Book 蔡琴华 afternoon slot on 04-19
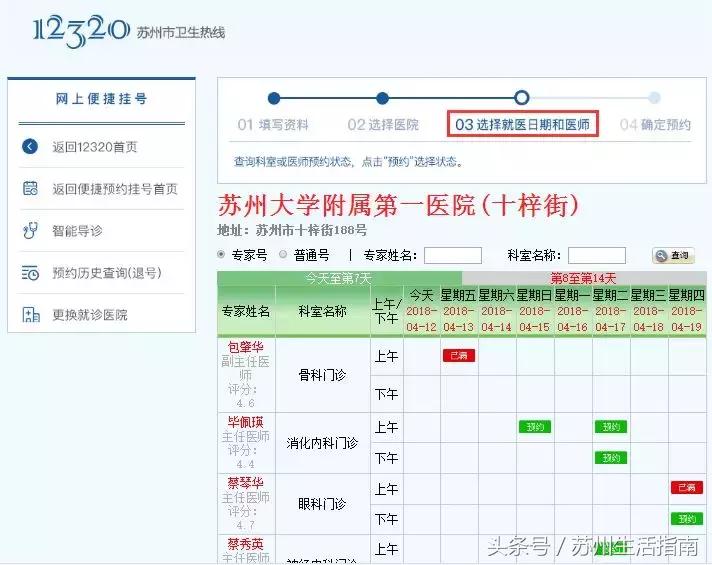This screenshot has height=565, width=712. point(687,519)
